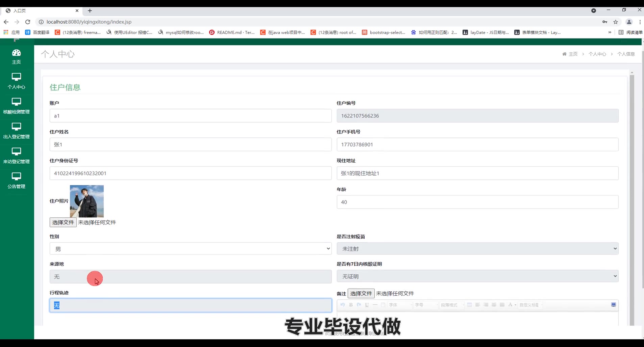Go back in the browser
The width and height of the screenshot is (644, 347).
6,22
